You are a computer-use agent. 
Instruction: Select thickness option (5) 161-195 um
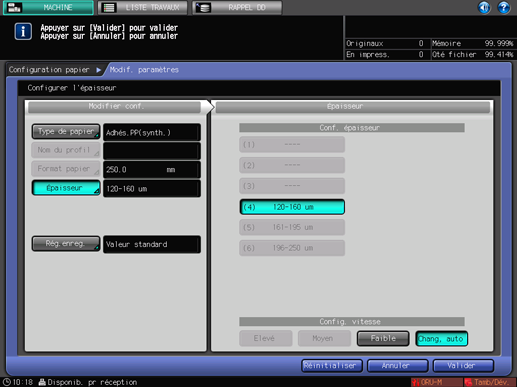pos(292,227)
